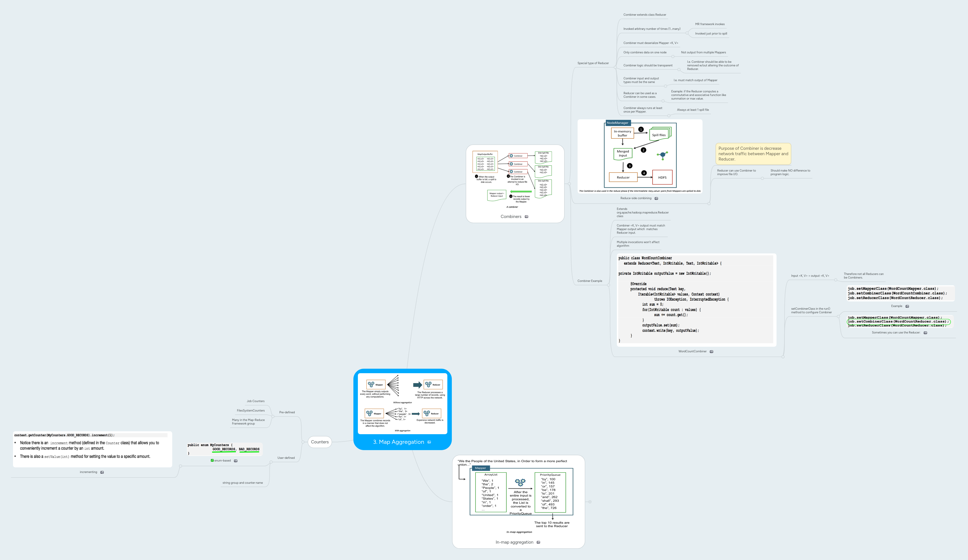Image resolution: width=968 pixels, height=560 pixels.
Task: Select the "Pre-defined" node
Action: click(x=287, y=412)
